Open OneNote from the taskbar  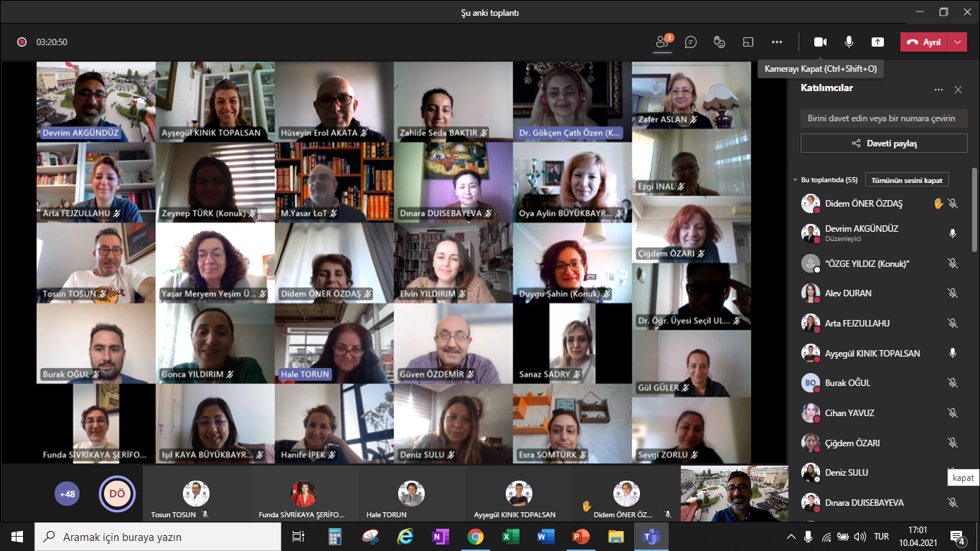coord(440,537)
